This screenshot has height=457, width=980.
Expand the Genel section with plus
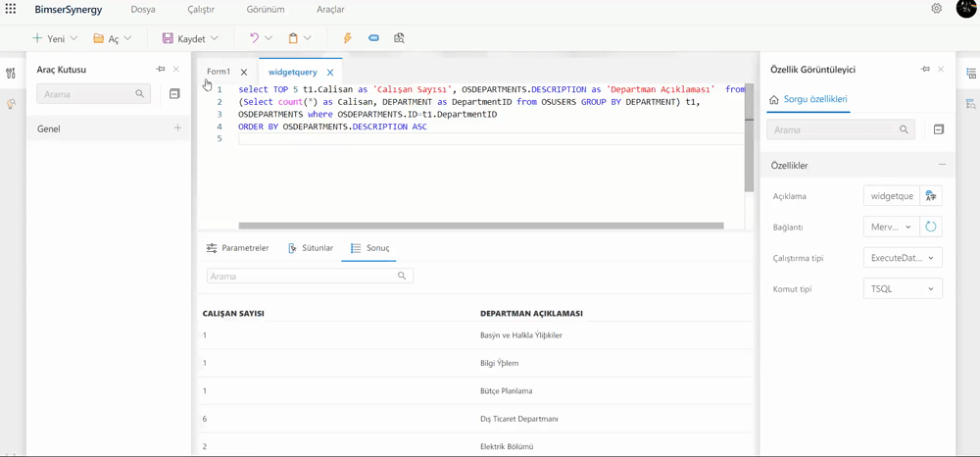pos(177,128)
